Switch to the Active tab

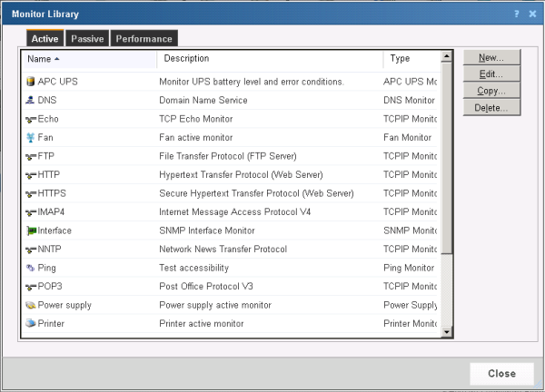(x=45, y=38)
